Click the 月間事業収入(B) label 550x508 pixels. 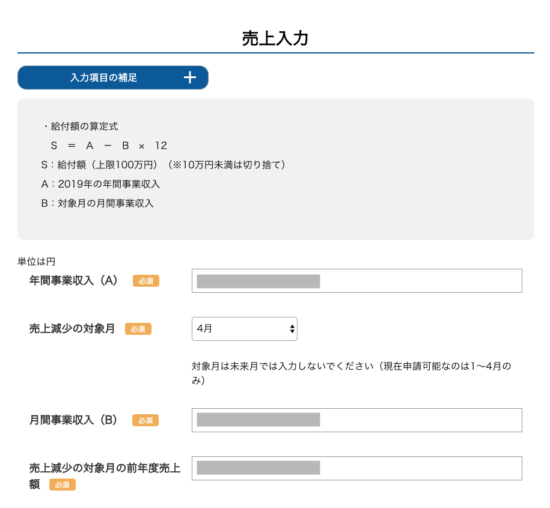[73, 420]
